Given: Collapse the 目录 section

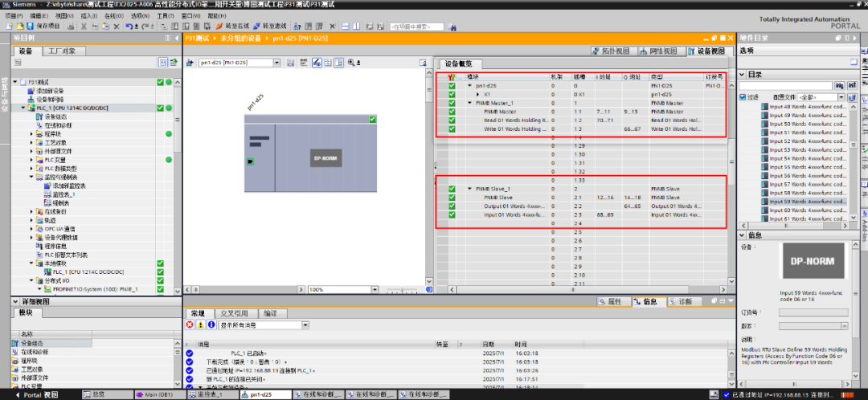Looking at the screenshot, I should [x=743, y=75].
